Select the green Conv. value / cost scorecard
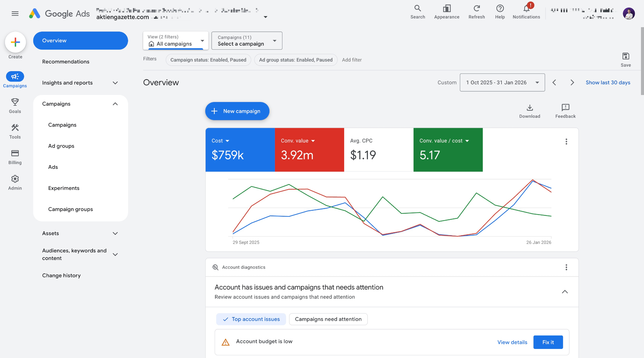644x358 pixels. [x=448, y=150]
